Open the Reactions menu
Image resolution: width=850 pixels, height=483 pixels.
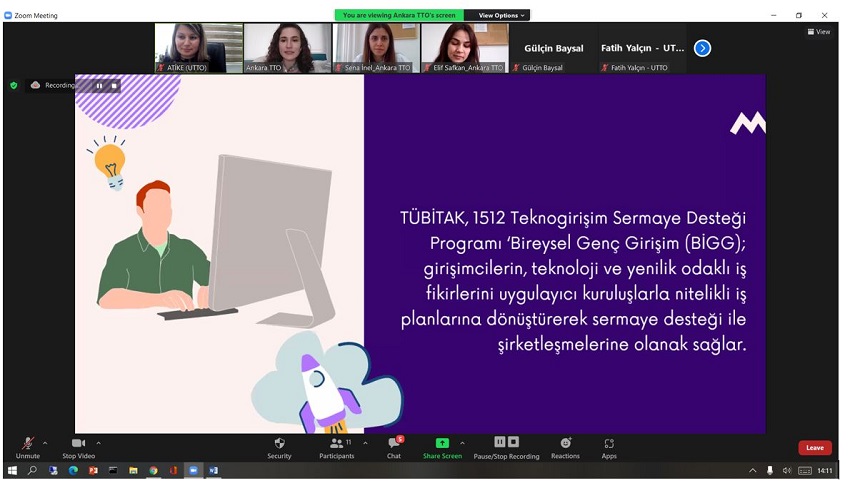coord(565,447)
